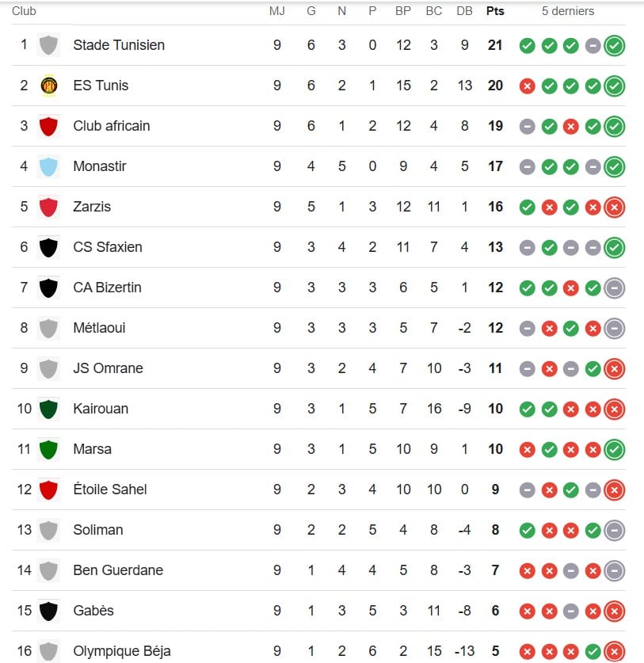The width and height of the screenshot is (644, 663).
Task: Click the "5 derniers" column header
Action: click(568, 11)
